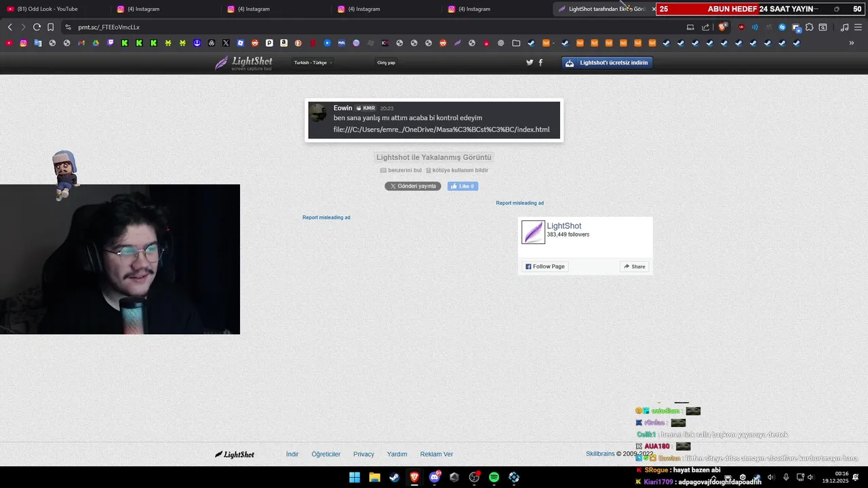Image resolution: width=868 pixels, height=488 pixels.
Task: Open the Twitch bookmark icon
Action: pyautogui.click(x=111, y=43)
